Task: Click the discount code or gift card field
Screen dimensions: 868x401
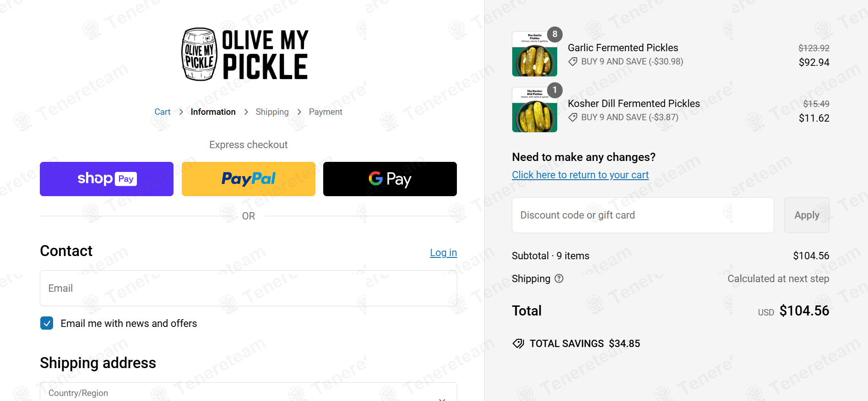Action: [x=643, y=215]
